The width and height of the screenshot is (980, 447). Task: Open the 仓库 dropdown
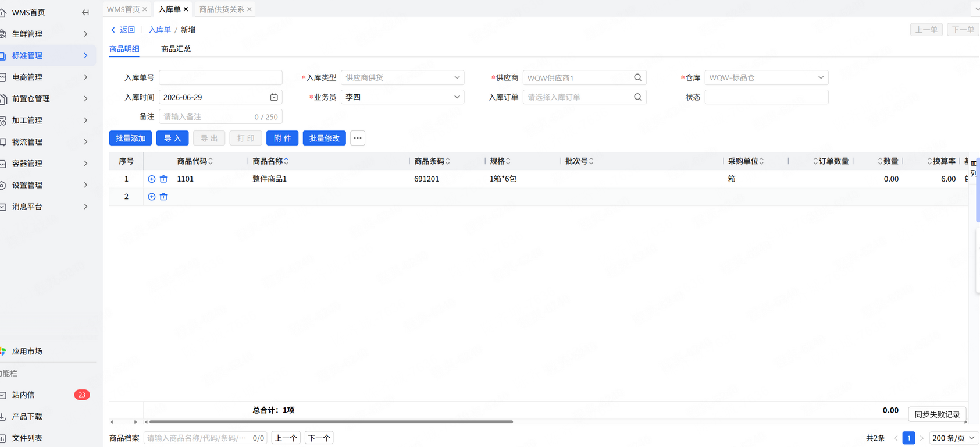tap(767, 77)
